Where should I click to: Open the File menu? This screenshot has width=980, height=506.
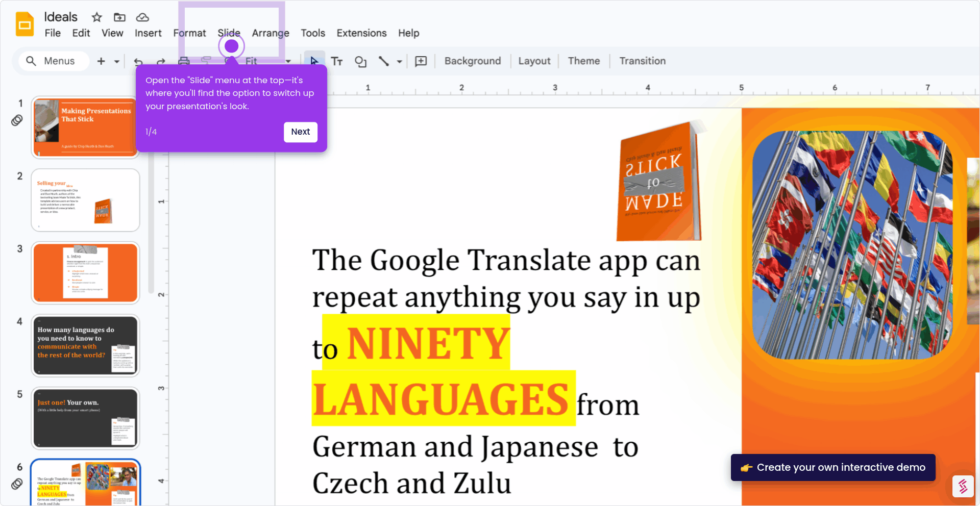click(x=53, y=33)
